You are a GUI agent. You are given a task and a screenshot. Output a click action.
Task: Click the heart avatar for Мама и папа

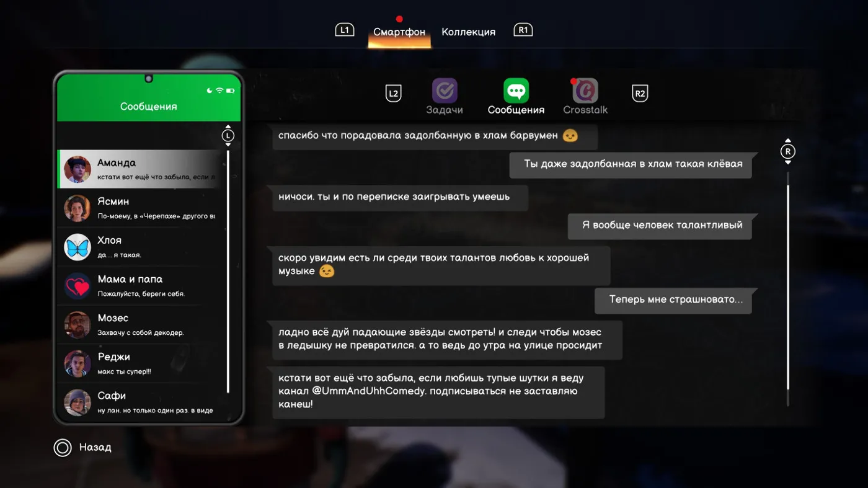point(77,286)
